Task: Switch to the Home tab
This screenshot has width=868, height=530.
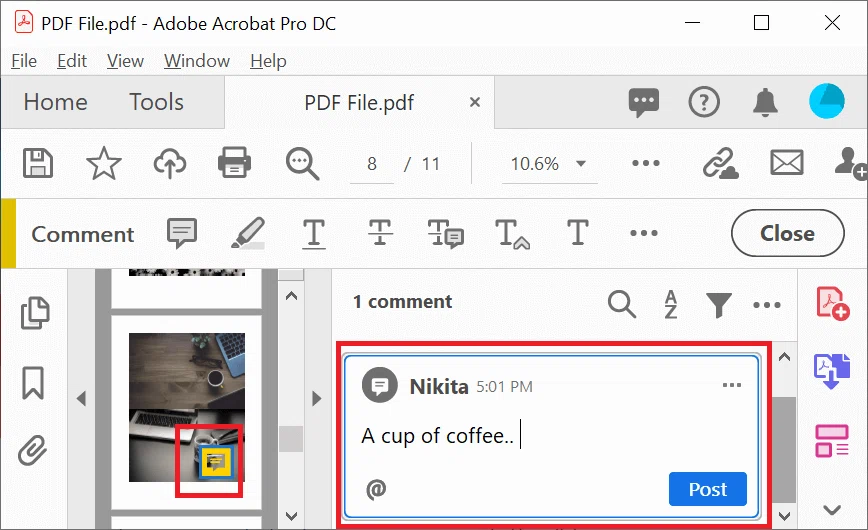Action: point(55,102)
